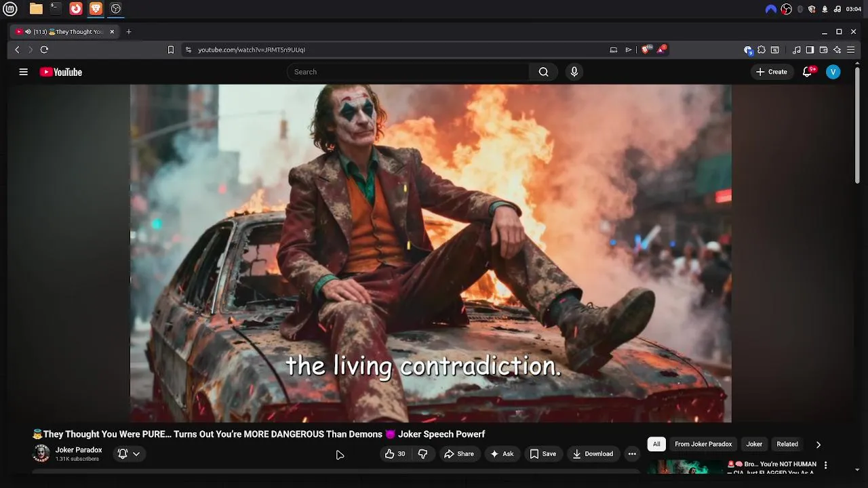868x488 pixels.
Task: Expand the subscription notification bell dropdown
Action: [x=129, y=454]
